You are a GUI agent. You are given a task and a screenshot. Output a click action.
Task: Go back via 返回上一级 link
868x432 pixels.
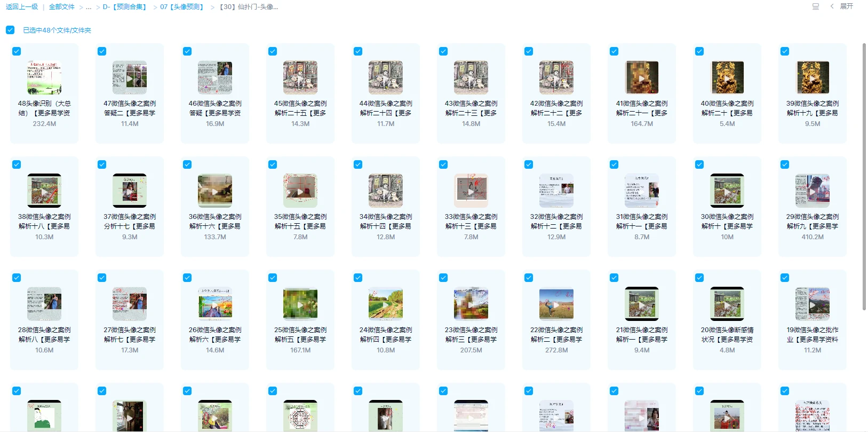tap(22, 7)
